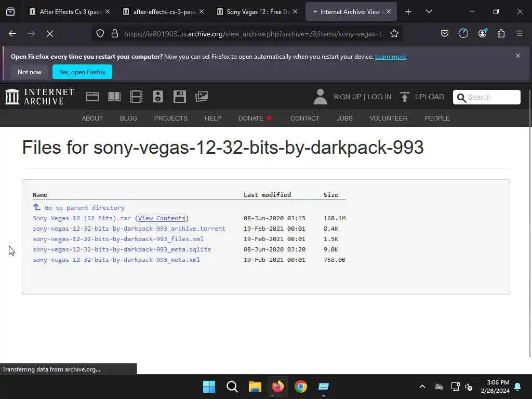Click the Not now button

[30, 72]
